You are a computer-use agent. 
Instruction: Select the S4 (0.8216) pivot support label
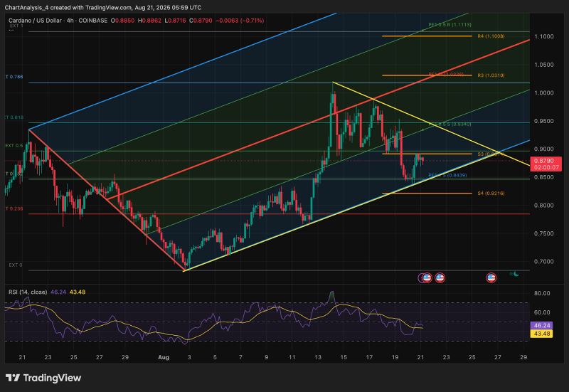[x=490, y=193]
